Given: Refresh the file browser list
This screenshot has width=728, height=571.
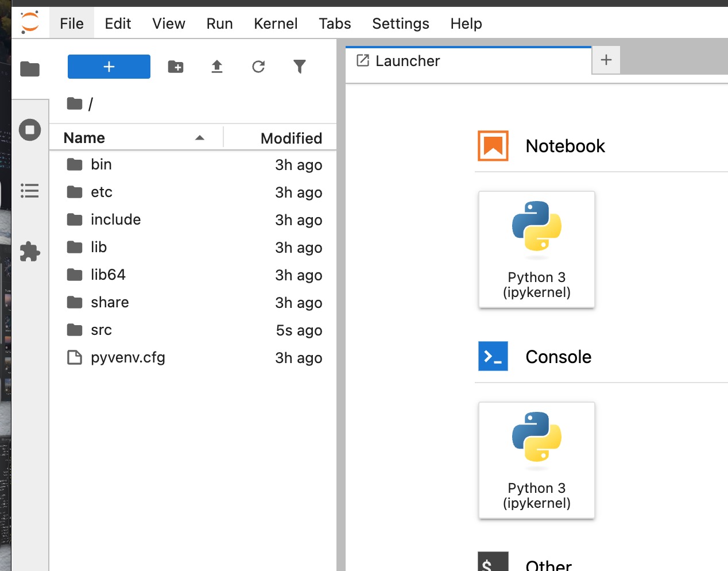Looking at the screenshot, I should pyautogui.click(x=258, y=67).
